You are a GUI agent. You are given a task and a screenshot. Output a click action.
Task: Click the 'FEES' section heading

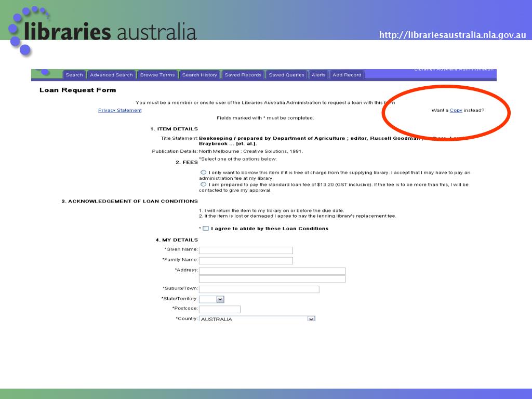pyautogui.click(x=187, y=162)
